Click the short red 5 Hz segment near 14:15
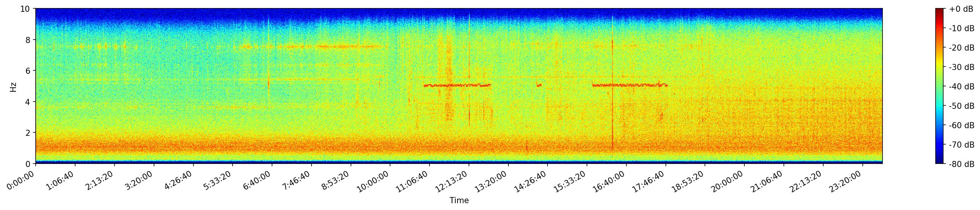 coord(539,85)
